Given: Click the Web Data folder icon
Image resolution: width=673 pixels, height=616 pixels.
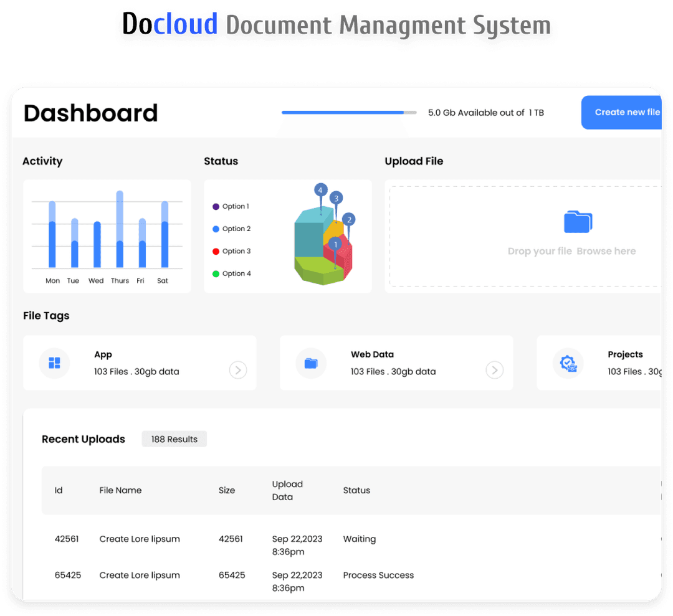Looking at the screenshot, I should pyautogui.click(x=311, y=363).
